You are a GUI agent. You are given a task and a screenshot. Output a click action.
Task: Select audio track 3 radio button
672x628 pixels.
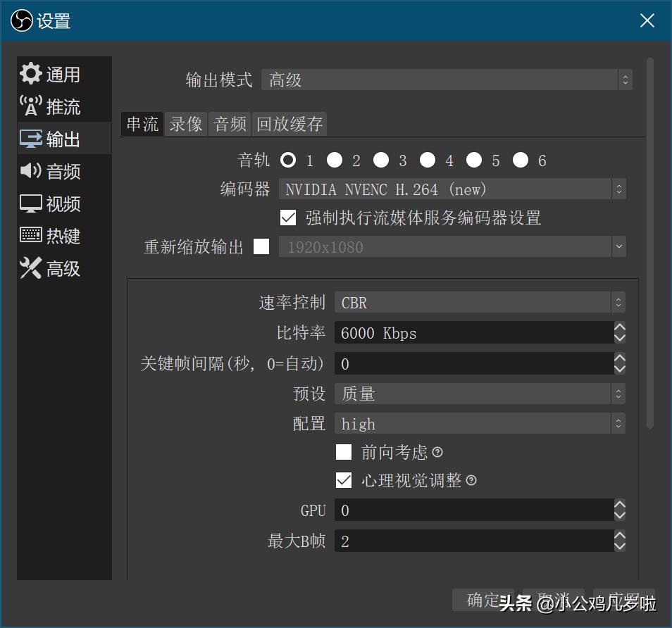381,161
